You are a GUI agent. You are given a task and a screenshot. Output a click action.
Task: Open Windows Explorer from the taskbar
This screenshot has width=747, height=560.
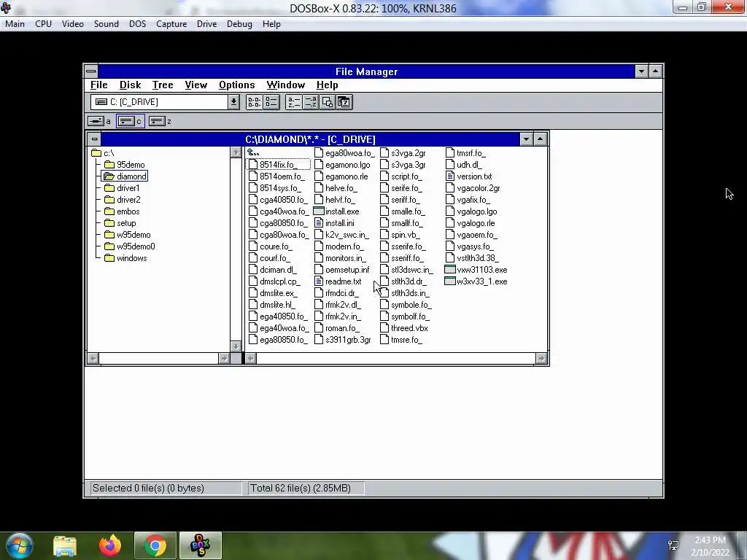pyautogui.click(x=65, y=546)
